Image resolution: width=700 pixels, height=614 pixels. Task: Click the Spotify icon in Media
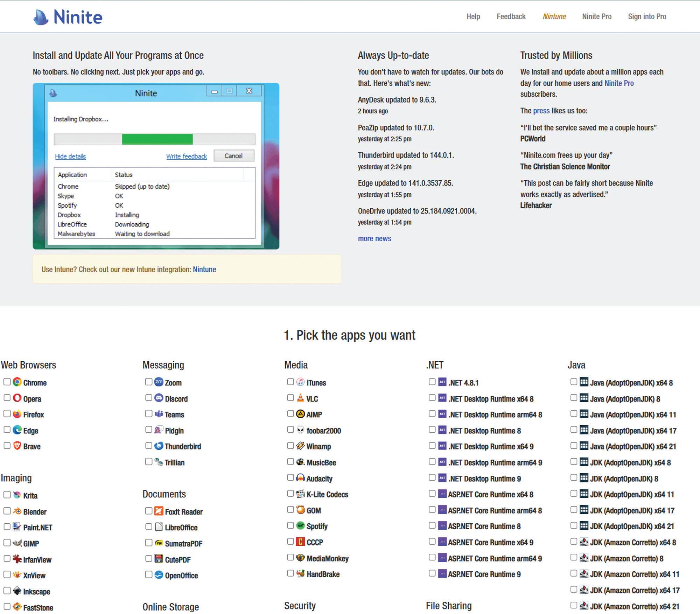[300, 525]
